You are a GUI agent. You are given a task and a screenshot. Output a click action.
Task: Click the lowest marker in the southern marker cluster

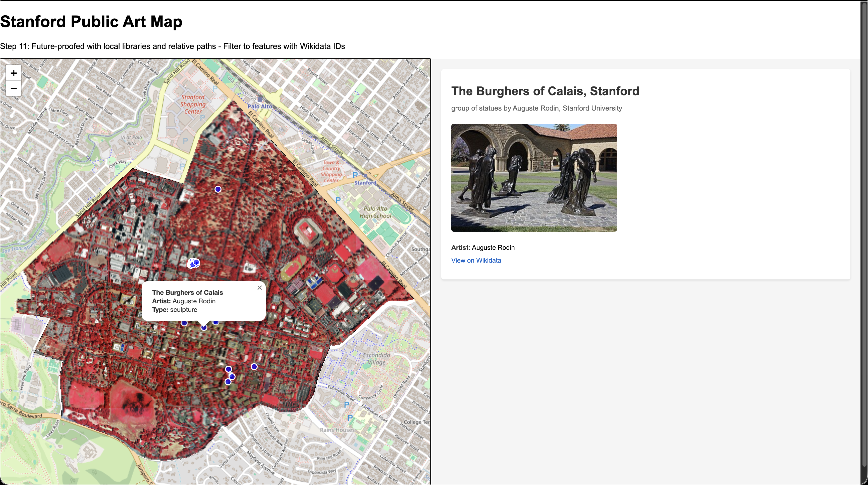(x=228, y=382)
